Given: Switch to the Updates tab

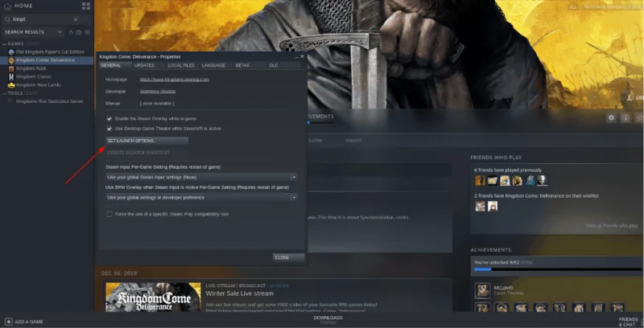Looking at the screenshot, I should tap(145, 66).
